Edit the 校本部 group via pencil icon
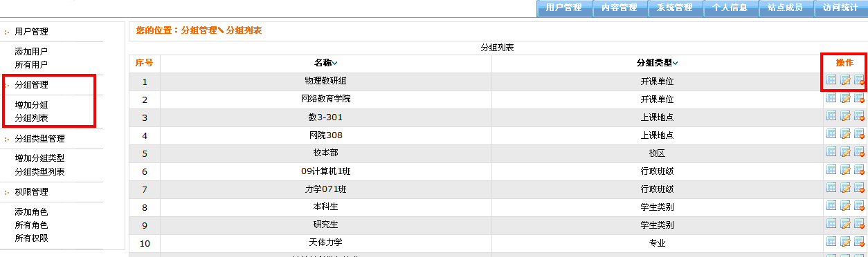This screenshot has width=868, height=257. point(846,152)
